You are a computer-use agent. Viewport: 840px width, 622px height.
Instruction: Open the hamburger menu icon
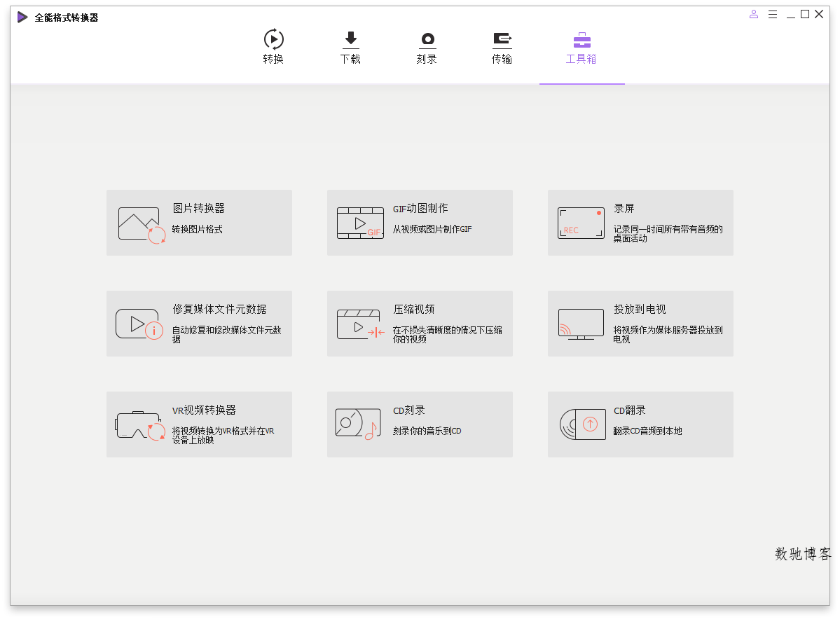(x=773, y=15)
